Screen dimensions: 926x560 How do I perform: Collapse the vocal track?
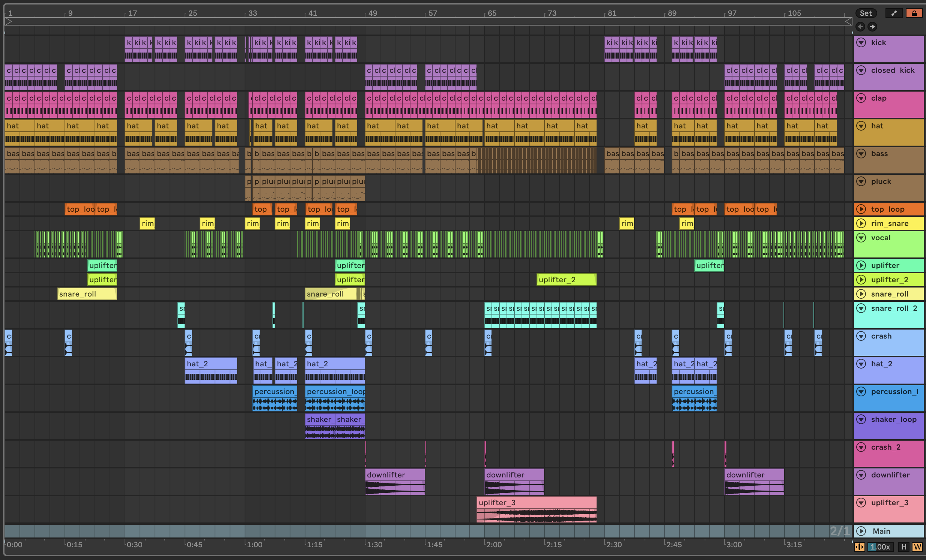tap(861, 238)
